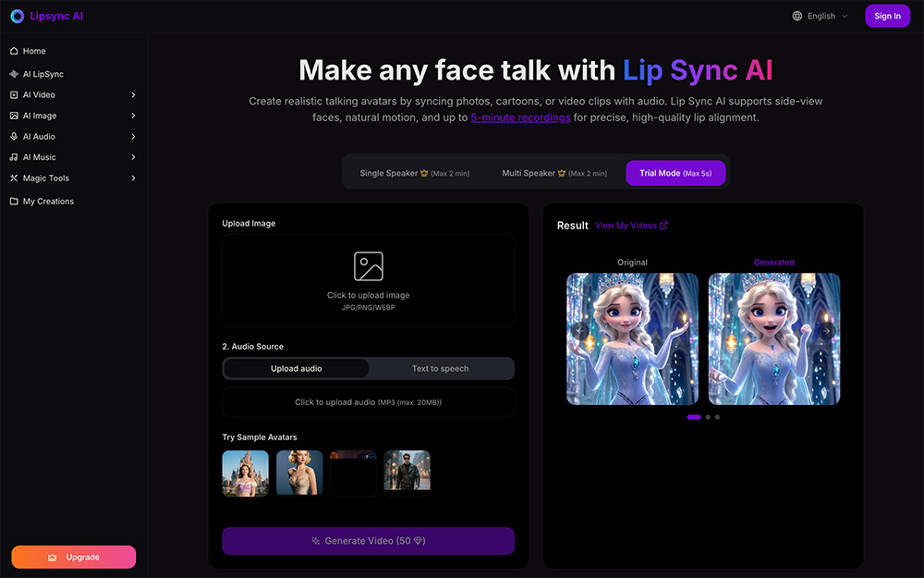Screen dimensions: 924x578
Task: Click the image placeholder icon in upload box
Action: (369, 266)
